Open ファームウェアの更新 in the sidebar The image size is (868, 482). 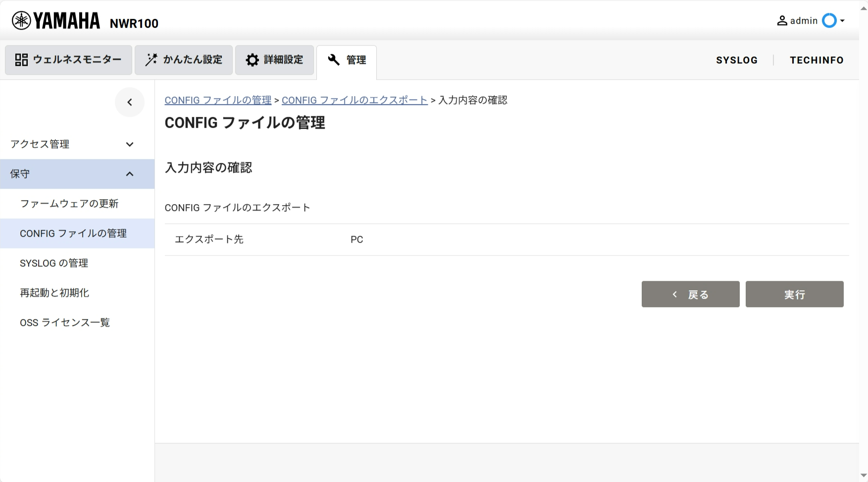[69, 204]
